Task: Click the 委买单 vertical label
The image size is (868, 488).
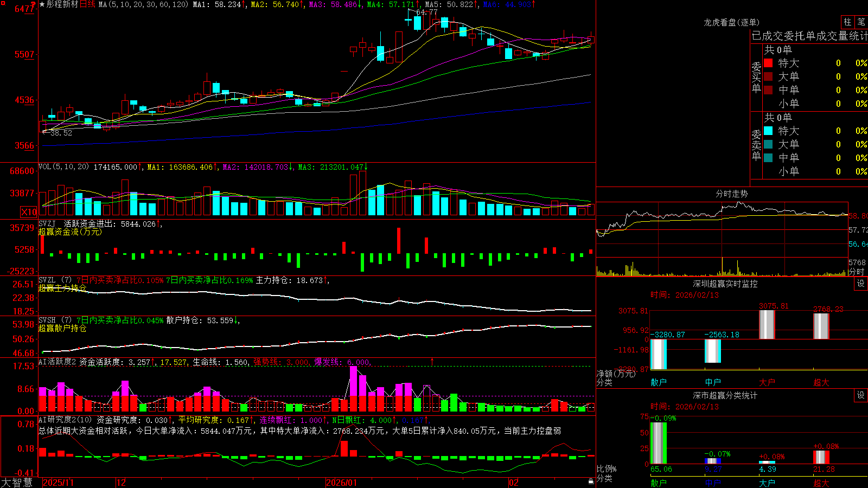Action: pyautogui.click(x=756, y=76)
